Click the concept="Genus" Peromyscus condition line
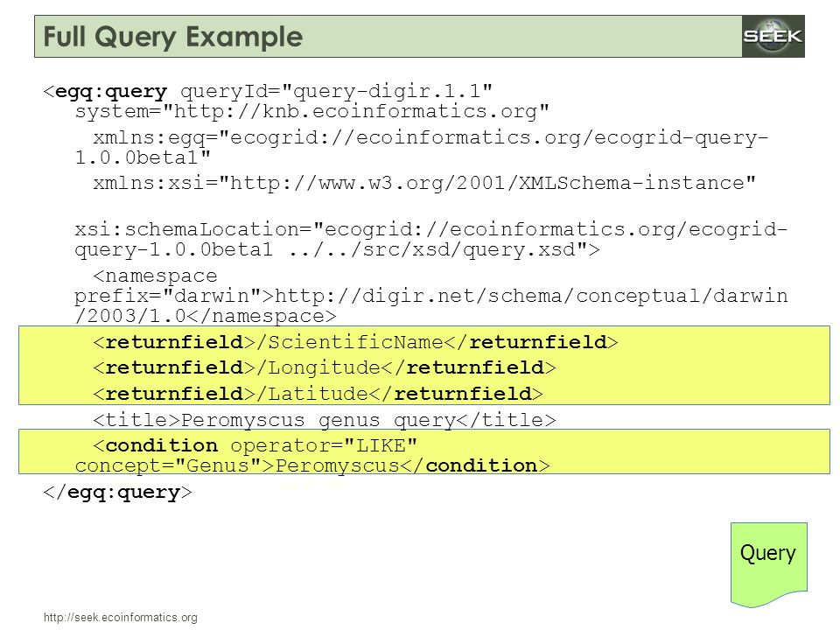 click(312, 465)
